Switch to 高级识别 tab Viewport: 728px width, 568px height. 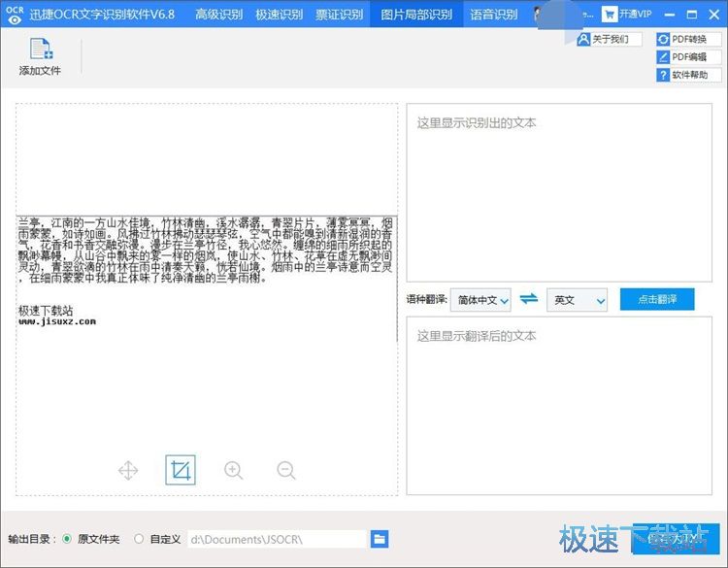(218, 15)
